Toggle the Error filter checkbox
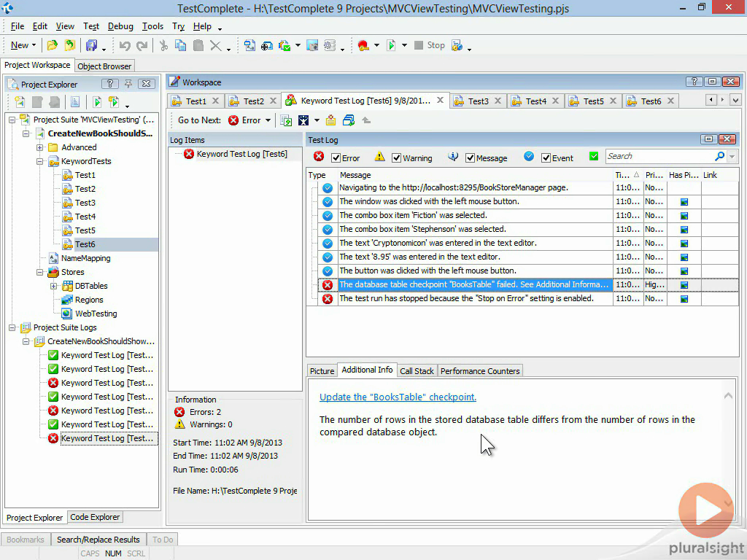The image size is (747, 560). [x=336, y=158]
